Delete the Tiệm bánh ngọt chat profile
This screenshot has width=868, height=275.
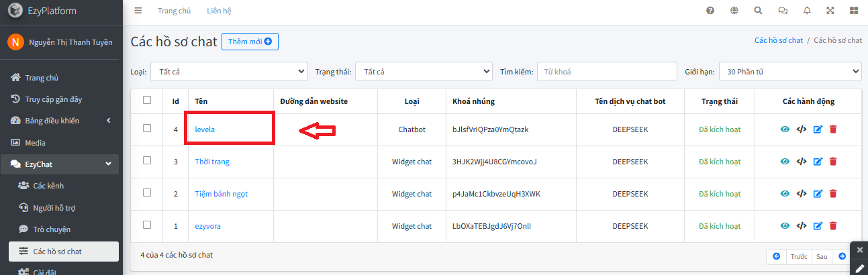(833, 194)
